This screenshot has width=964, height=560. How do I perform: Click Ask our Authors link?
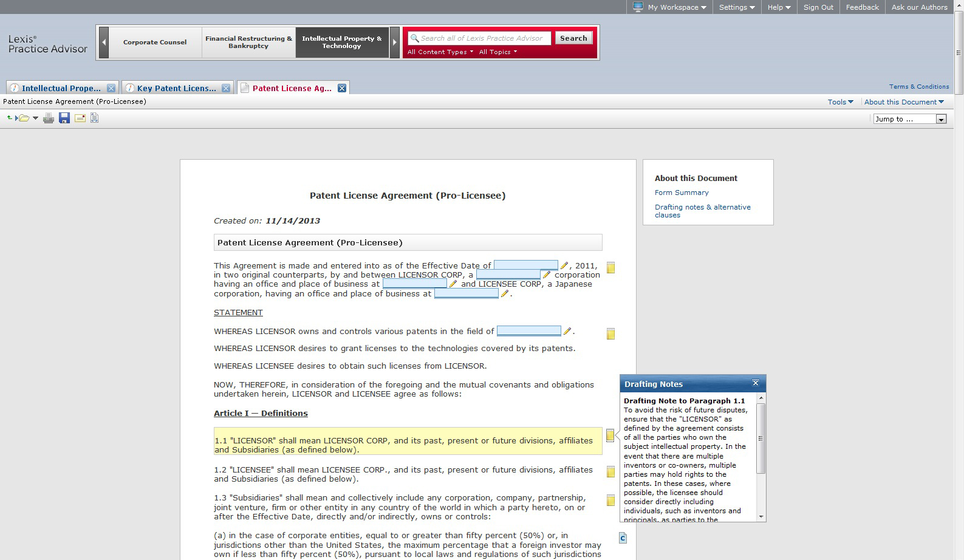tap(919, 7)
